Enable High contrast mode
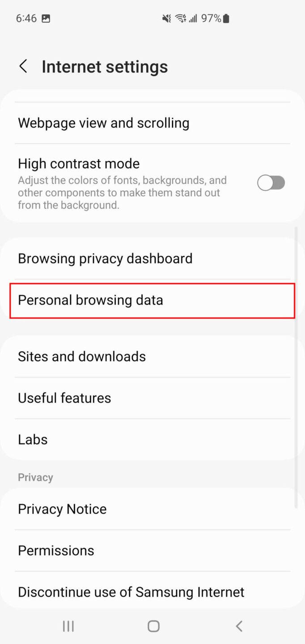This screenshot has height=644, width=305. (x=271, y=182)
